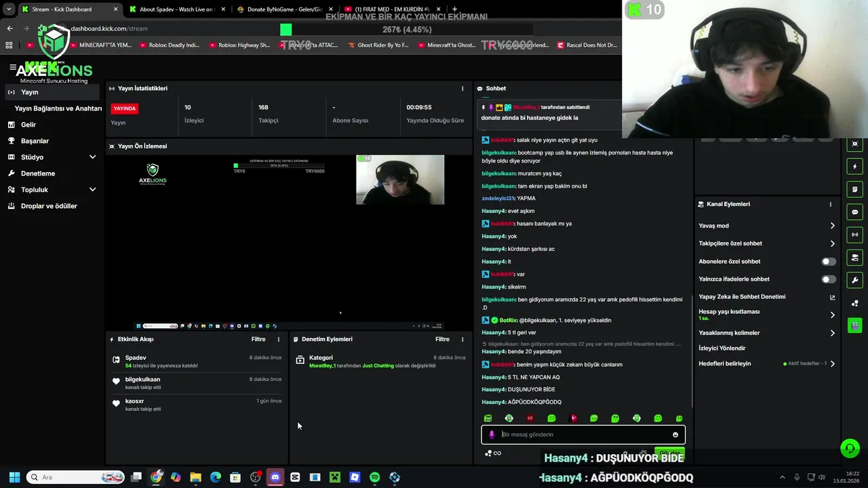868x488 pixels.
Task: Open Yapay Zeka ile Sohbet Denetimi link
Action: pos(766,297)
